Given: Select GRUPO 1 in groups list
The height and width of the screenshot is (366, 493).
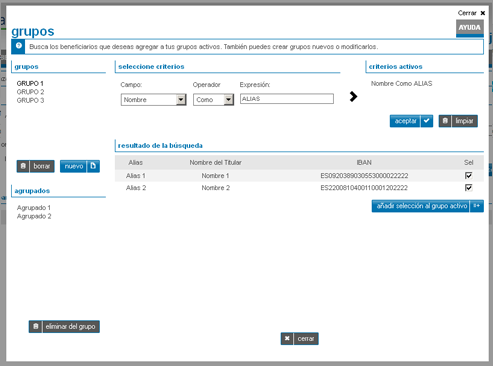Looking at the screenshot, I should [x=30, y=83].
